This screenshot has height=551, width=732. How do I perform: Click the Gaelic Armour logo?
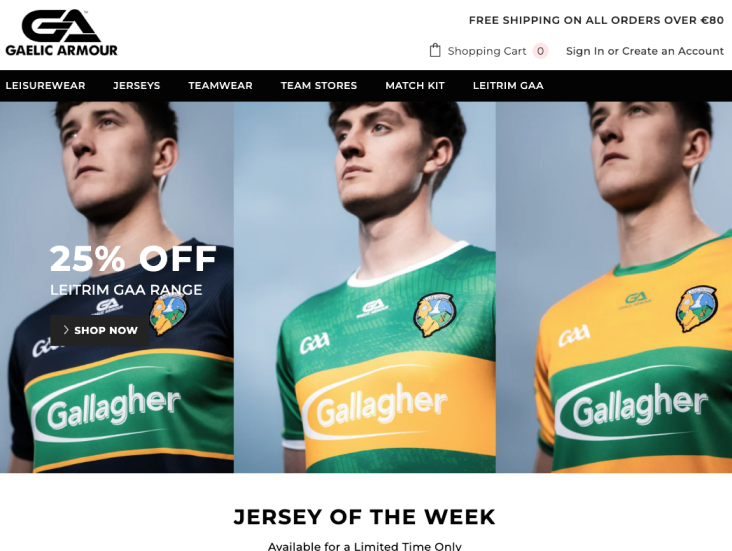click(x=61, y=33)
